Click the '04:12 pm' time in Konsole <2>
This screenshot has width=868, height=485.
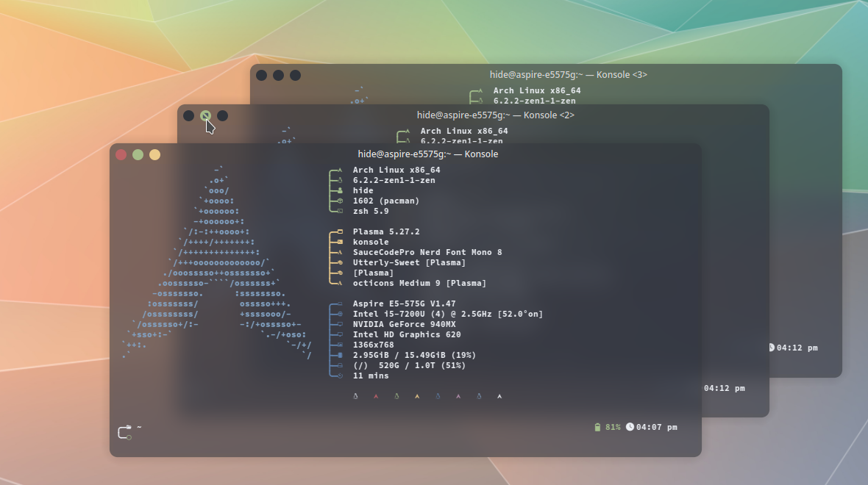point(724,388)
